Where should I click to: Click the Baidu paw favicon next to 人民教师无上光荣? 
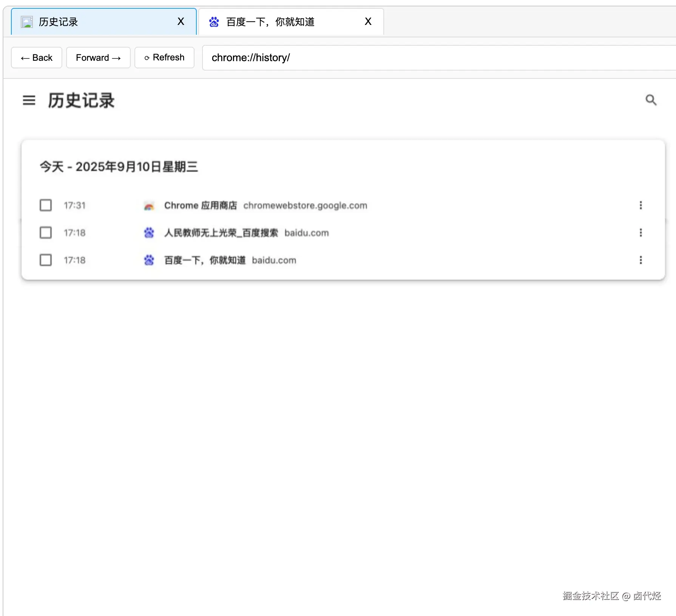(x=149, y=233)
